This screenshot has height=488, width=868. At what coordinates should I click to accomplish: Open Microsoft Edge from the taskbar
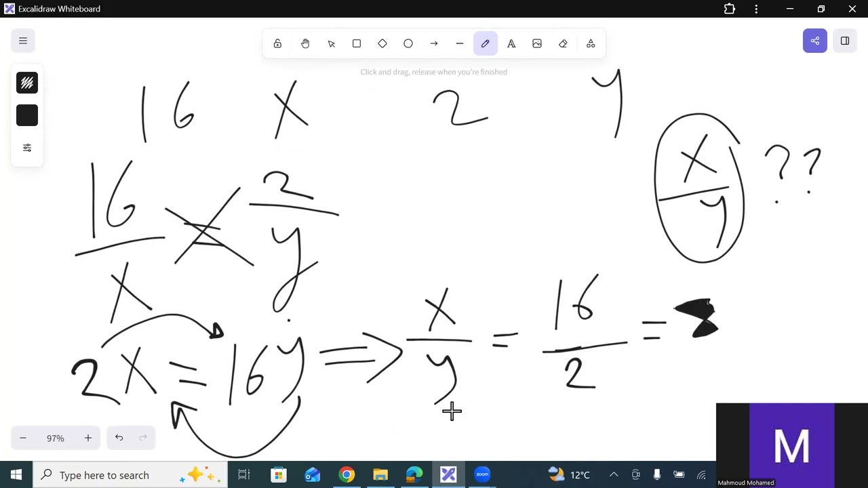(x=414, y=474)
